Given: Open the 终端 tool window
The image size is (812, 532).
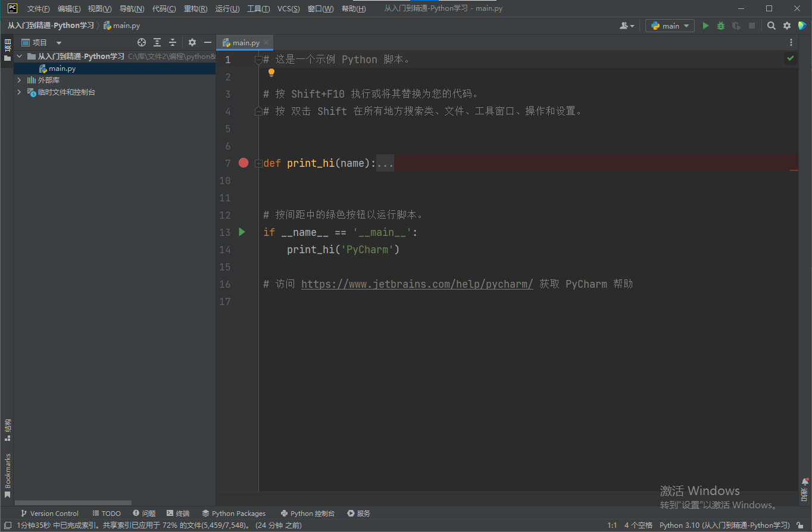Looking at the screenshot, I should 178,513.
